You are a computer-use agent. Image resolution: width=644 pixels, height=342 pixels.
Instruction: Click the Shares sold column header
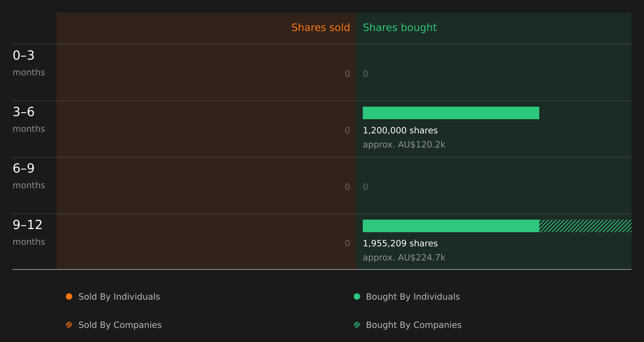[x=320, y=27]
